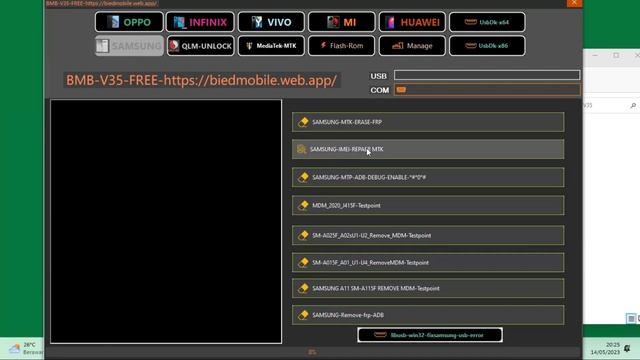Run SAMSUNG-MTP-ADB-DEBUG-ENABLE

point(428,177)
